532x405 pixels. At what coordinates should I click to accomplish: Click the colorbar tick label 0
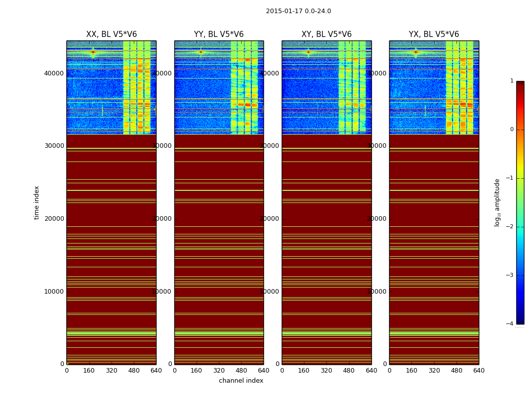coord(511,130)
